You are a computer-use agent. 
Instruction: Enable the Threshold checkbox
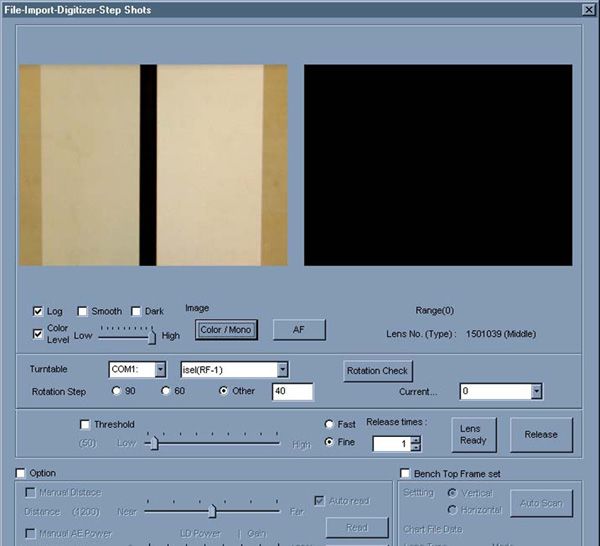(85, 424)
